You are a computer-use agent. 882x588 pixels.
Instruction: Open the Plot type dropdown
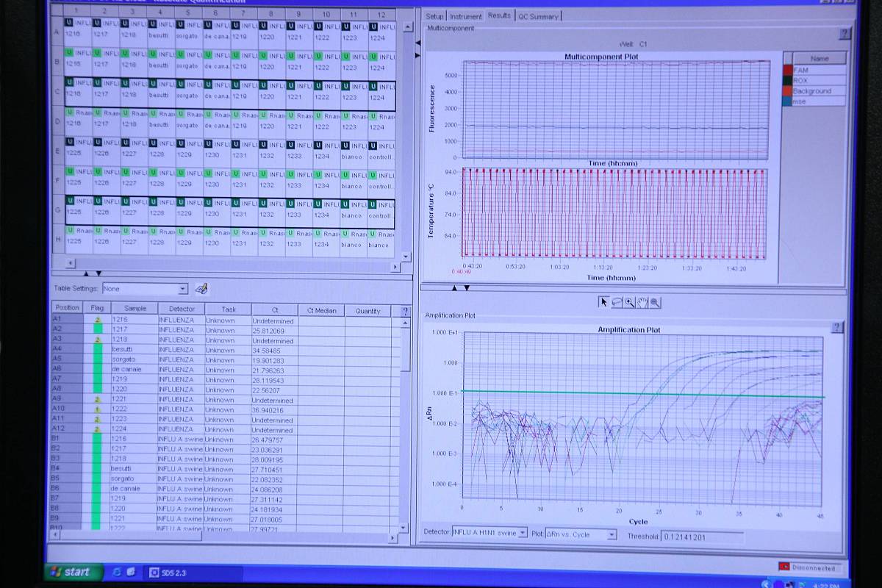[612, 535]
